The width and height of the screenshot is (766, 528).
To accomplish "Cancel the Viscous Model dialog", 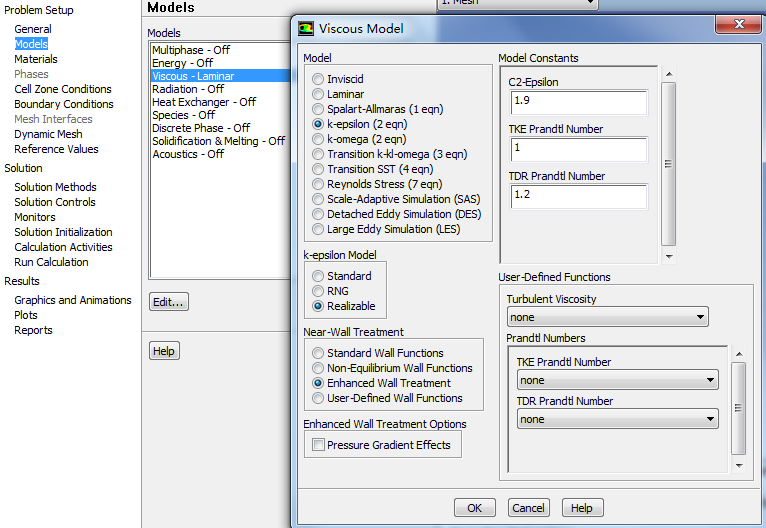I will pos(529,508).
